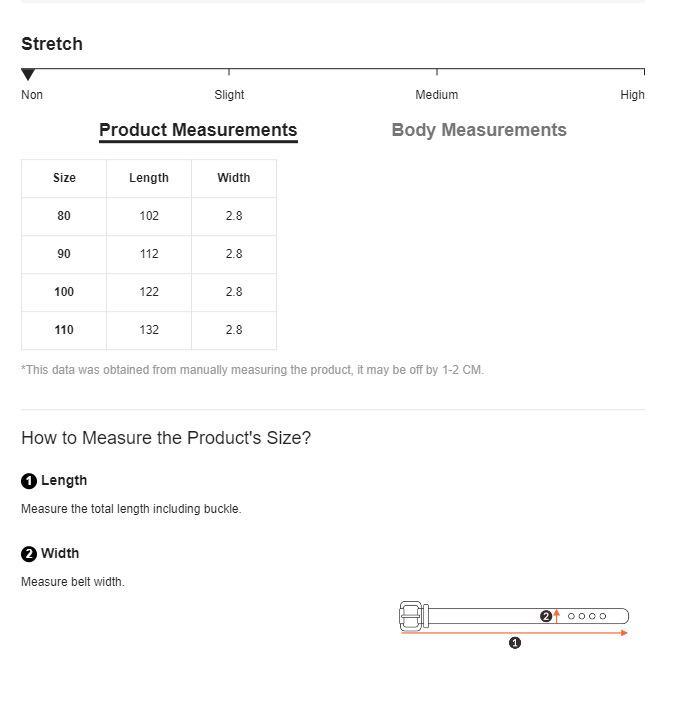
Task: Click the black stretch indicator triangle
Action: click(x=28, y=74)
